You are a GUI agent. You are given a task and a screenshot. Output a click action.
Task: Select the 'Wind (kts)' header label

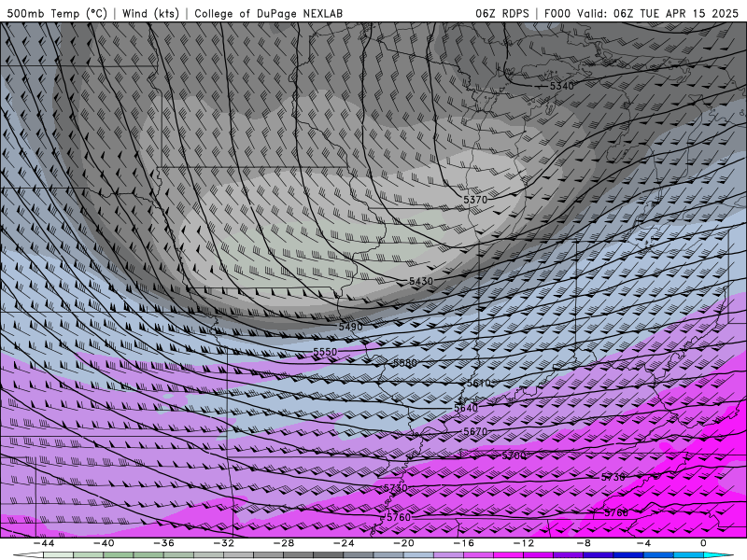(x=150, y=13)
